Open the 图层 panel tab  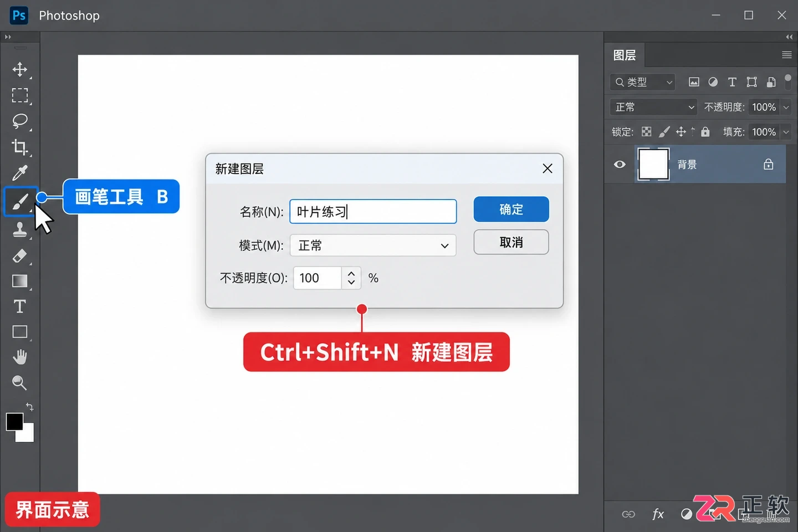[625, 55]
